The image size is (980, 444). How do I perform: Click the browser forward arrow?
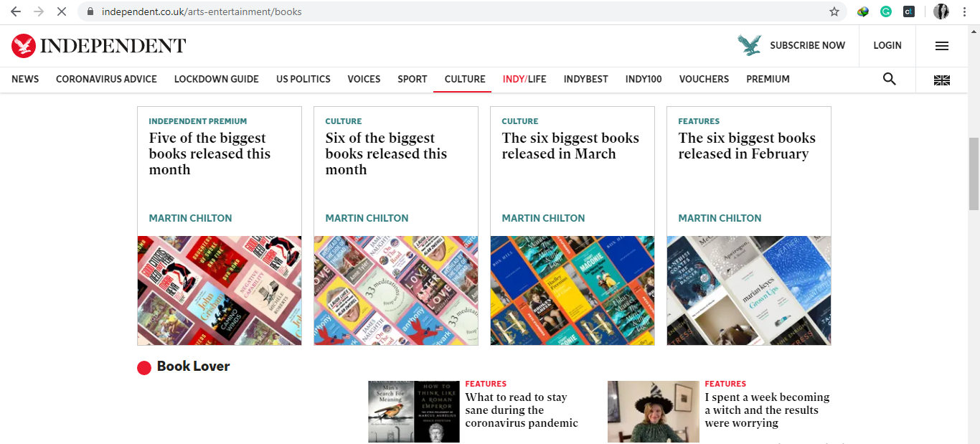[39, 11]
